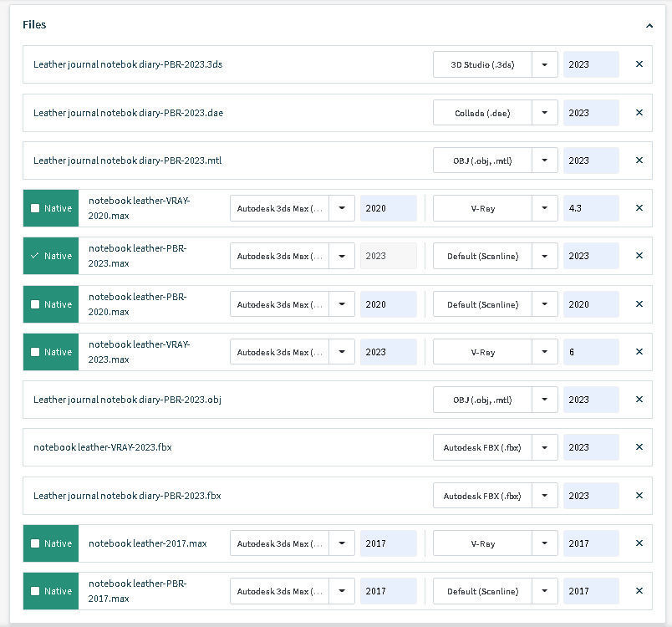Open Autodesk 3ds Max dropdown for leather-PBR-2017.max
This screenshot has height=627, width=672.
pyautogui.click(x=342, y=591)
